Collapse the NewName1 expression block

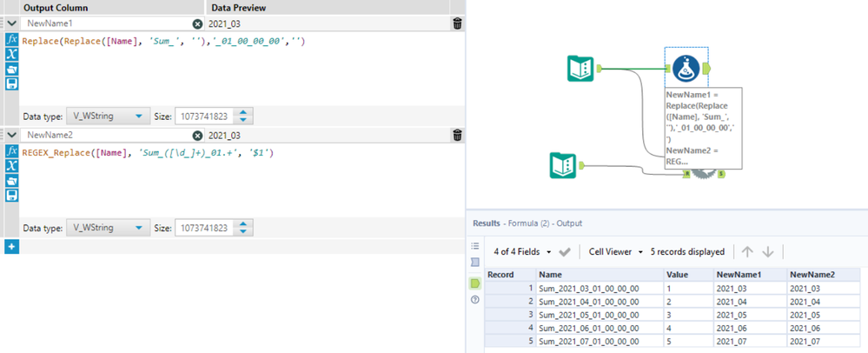pyautogui.click(x=11, y=23)
